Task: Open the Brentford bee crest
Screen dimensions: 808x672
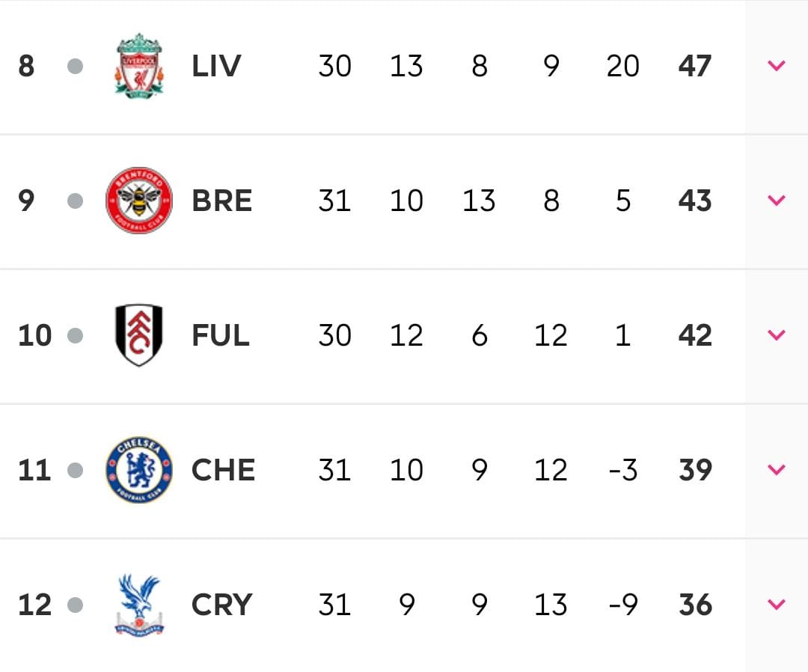Action: (139, 201)
